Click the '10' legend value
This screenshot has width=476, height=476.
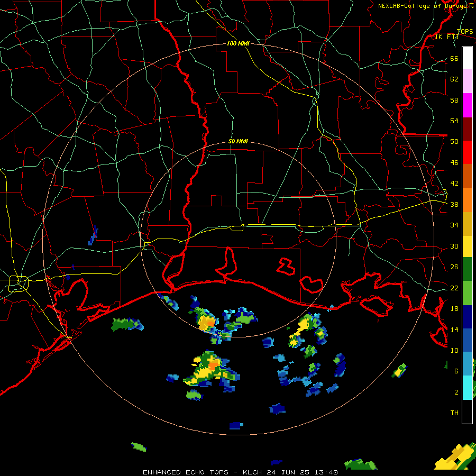[x=454, y=350]
